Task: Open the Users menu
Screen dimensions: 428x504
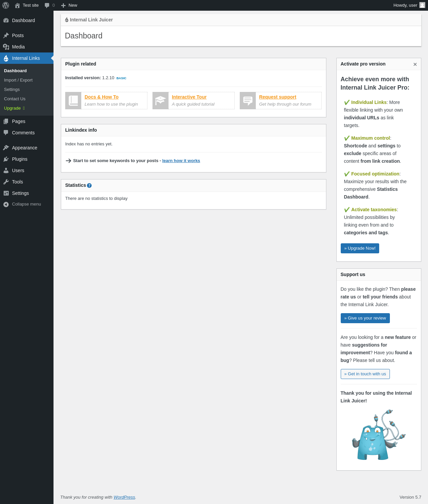Action: tap(27, 170)
